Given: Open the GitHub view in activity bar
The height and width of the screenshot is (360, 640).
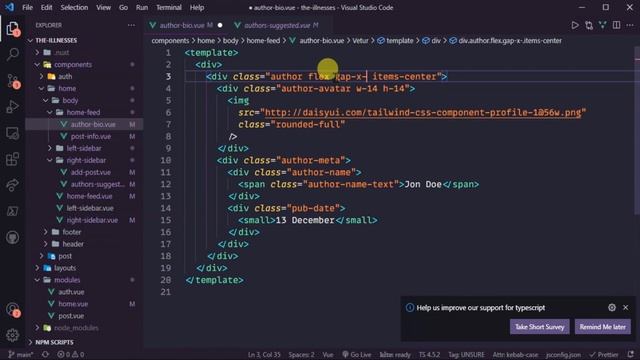Looking at the screenshot, I should point(13,237).
